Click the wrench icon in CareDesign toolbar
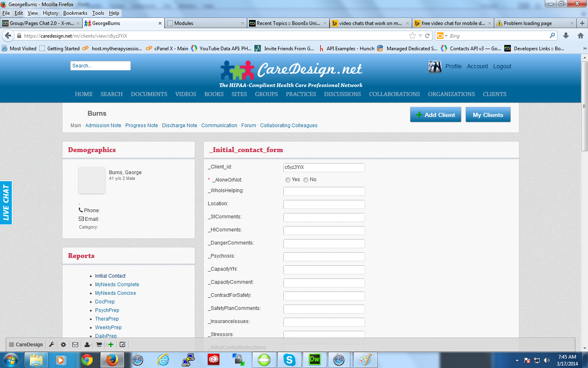Image resolution: width=588 pixels, height=368 pixels. [x=51, y=345]
